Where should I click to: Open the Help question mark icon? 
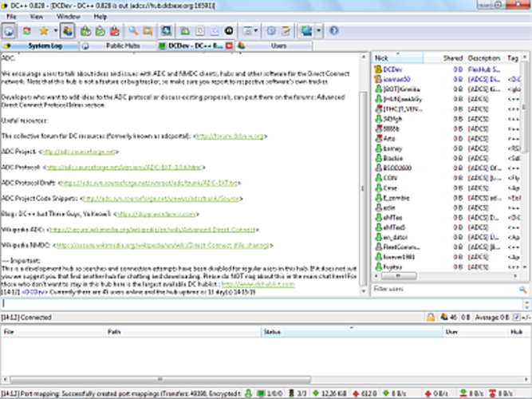(x=334, y=31)
